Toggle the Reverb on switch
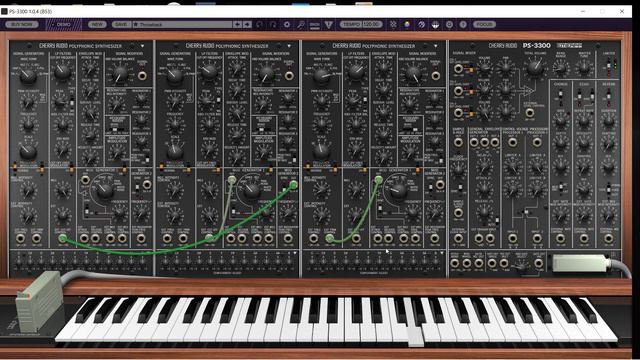 click(x=609, y=96)
